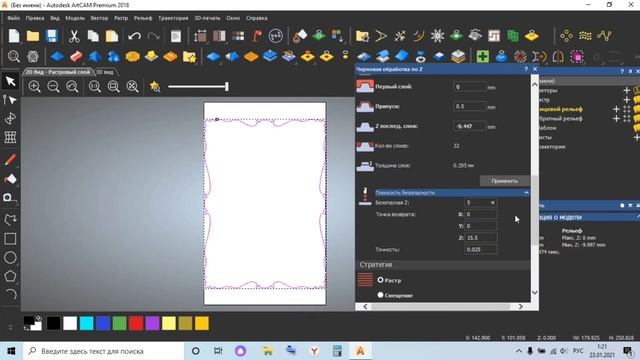Image resolution: width=640 pixels, height=360 pixels.
Task: Select the red pencil paint tool
Action: (x=10, y=160)
